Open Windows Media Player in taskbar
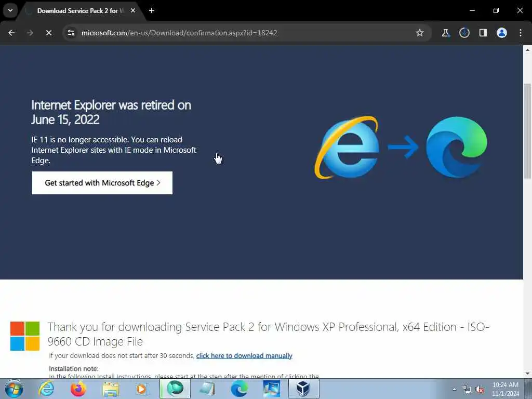This screenshot has height=399, width=532. click(142, 389)
